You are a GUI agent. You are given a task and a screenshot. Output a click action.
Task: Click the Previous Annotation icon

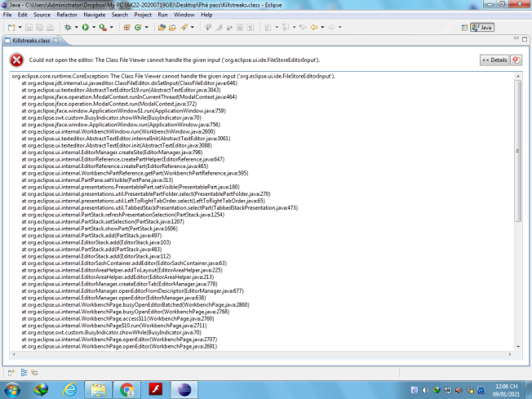click(286, 28)
